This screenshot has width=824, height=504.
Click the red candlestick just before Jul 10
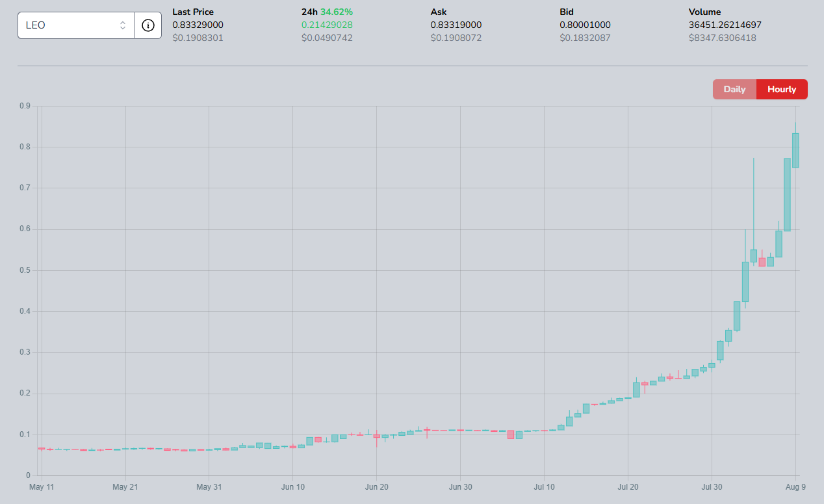511,435
